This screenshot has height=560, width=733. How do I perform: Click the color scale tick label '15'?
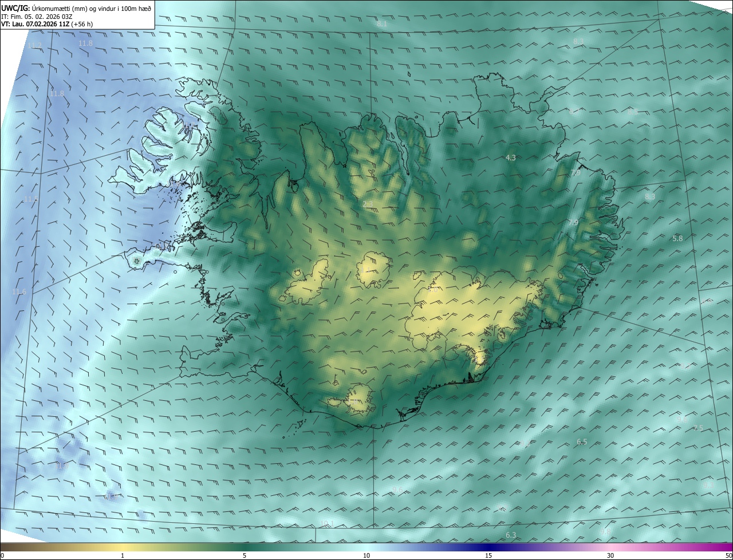(x=488, y=555)
